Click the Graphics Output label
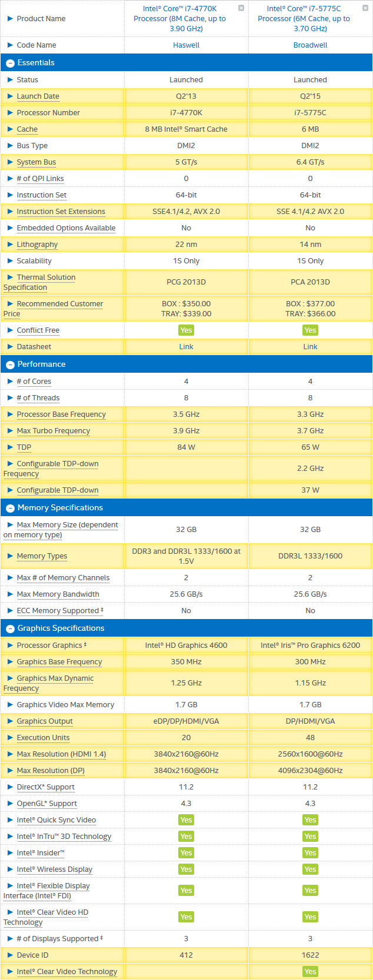This screenshot has width=373, height=980. click(x=45, y=721)
